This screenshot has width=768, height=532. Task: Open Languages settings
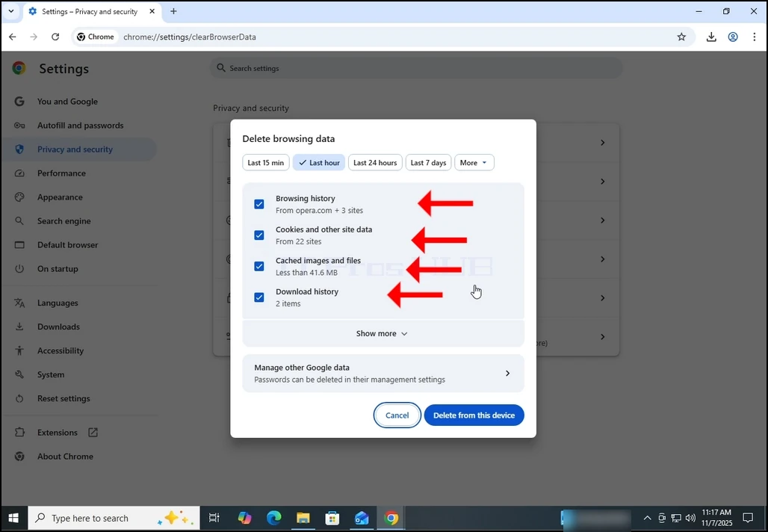click(58, 303)
